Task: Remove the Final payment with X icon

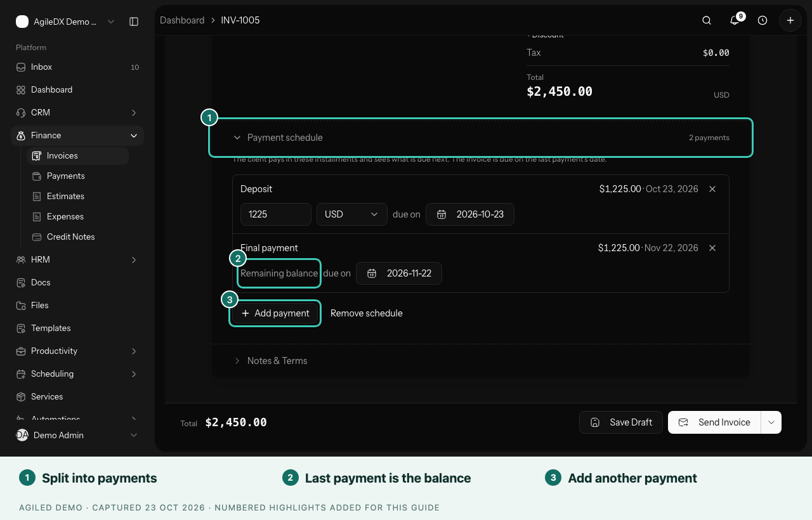Action: [712, 248]
